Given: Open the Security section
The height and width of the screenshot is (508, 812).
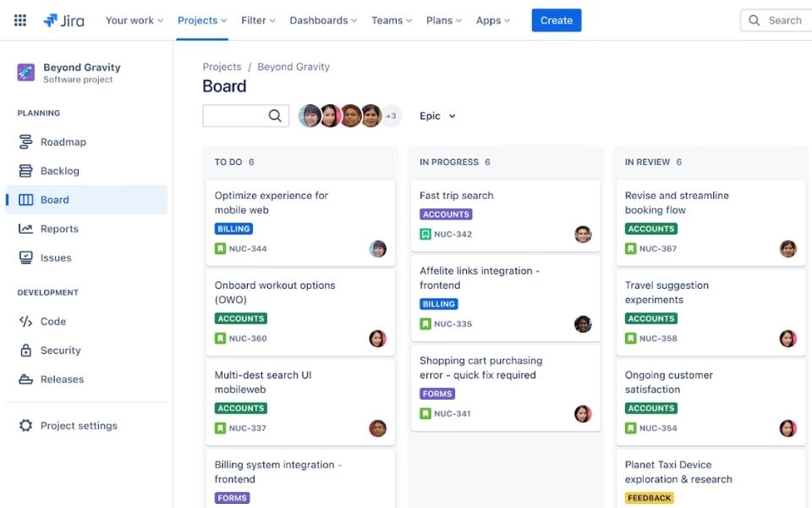Looking at the screenshot, I should (60, 351).
